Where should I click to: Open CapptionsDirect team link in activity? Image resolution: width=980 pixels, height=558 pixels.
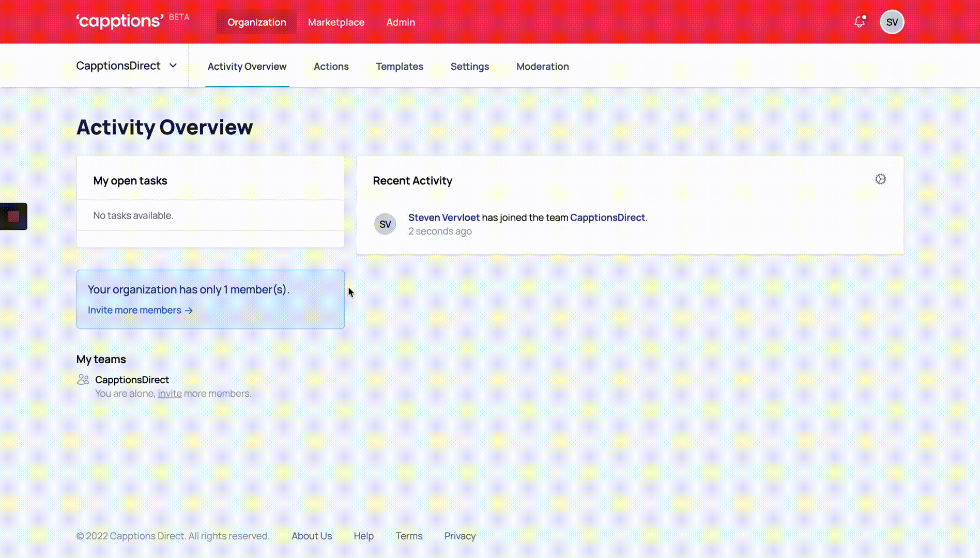(607, 218)
